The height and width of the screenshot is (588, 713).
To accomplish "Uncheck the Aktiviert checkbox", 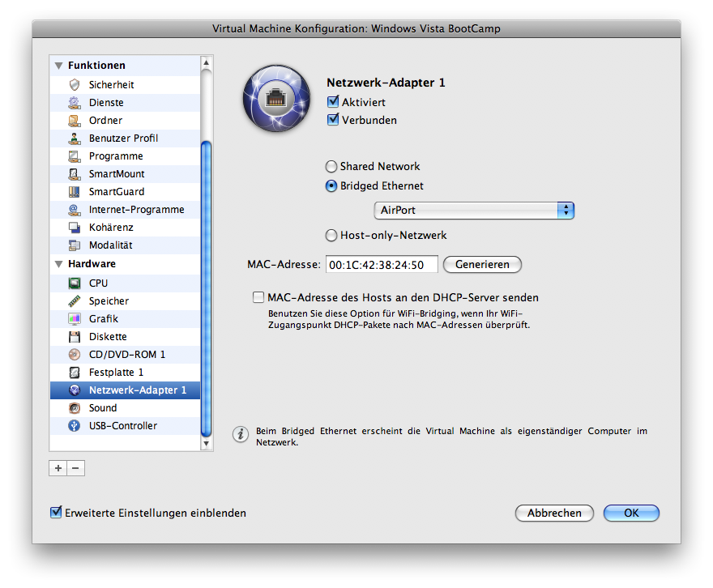I will tap(333, 101).
